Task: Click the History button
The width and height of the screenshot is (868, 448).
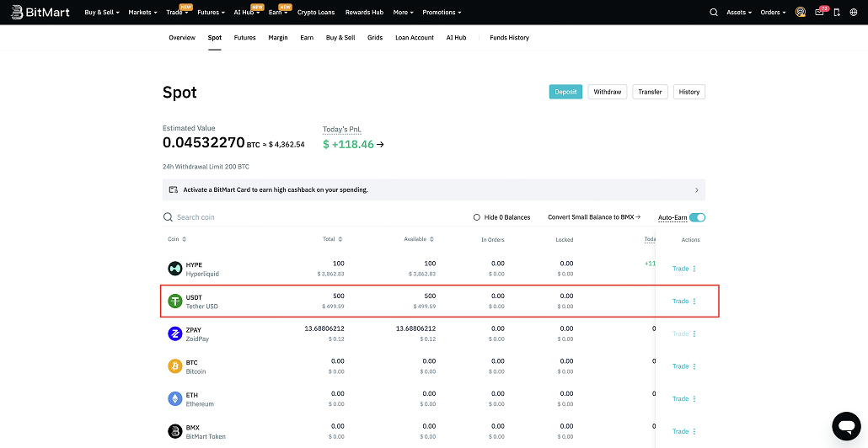Action: click(689, 92)
